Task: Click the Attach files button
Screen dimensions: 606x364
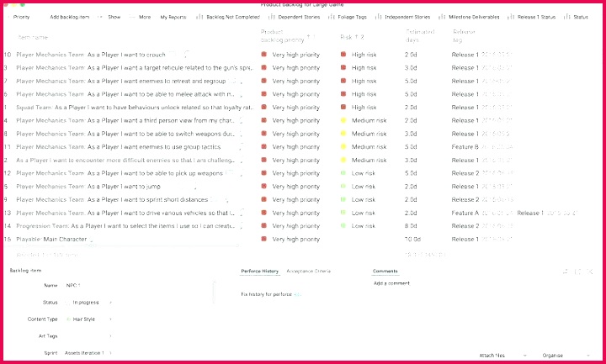Action: pyautogui.click(x=497, y=356)
